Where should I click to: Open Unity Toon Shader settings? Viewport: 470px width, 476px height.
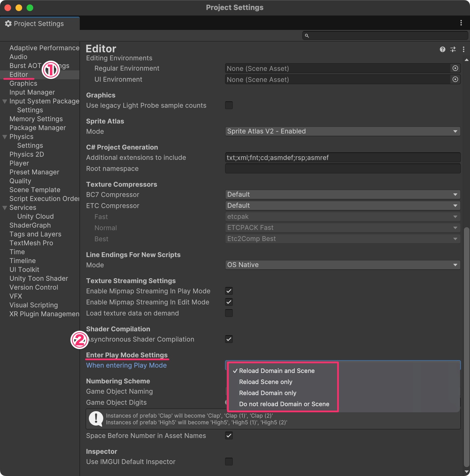point(39,278)
